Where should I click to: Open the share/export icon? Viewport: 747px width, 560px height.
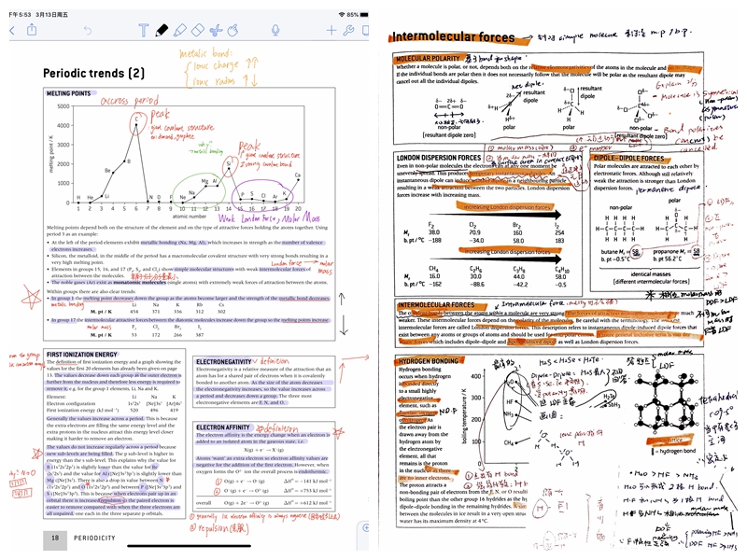32,30
